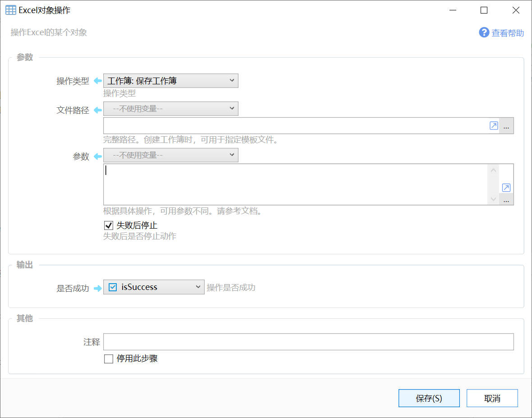Click the scroll down arrow in 参数 textbox
The image size is (532, 418).
pos(493,199)
